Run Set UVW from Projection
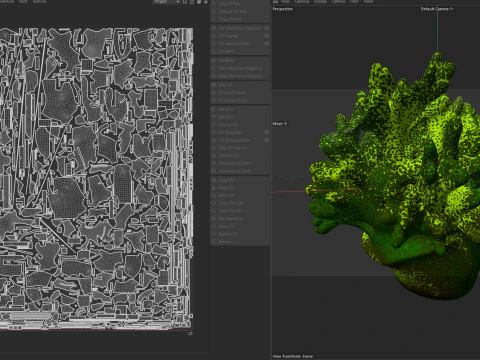This screenshot has height=360, width=480. coord(237,28)
